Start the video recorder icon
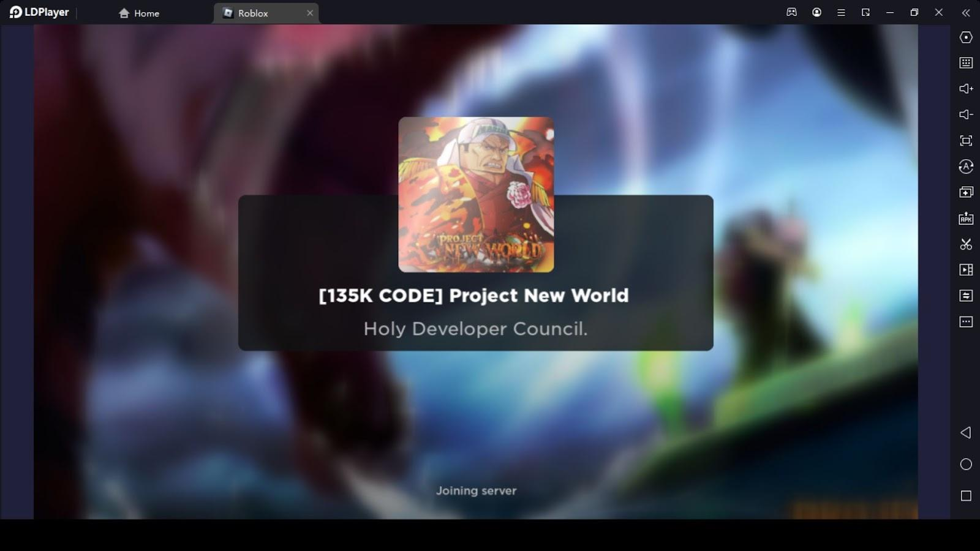The width and height of the screenshot is (980, 551). (966, 270)
